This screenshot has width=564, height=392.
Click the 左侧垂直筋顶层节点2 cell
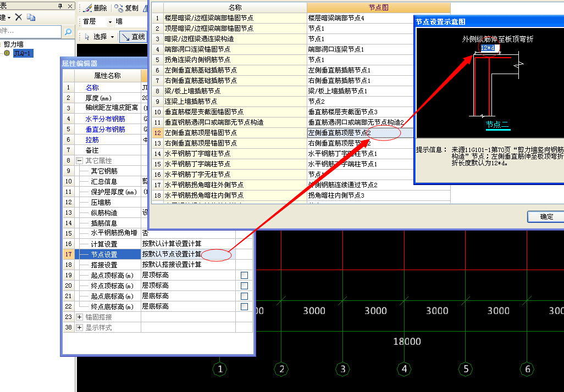click(x=360, y=133)
